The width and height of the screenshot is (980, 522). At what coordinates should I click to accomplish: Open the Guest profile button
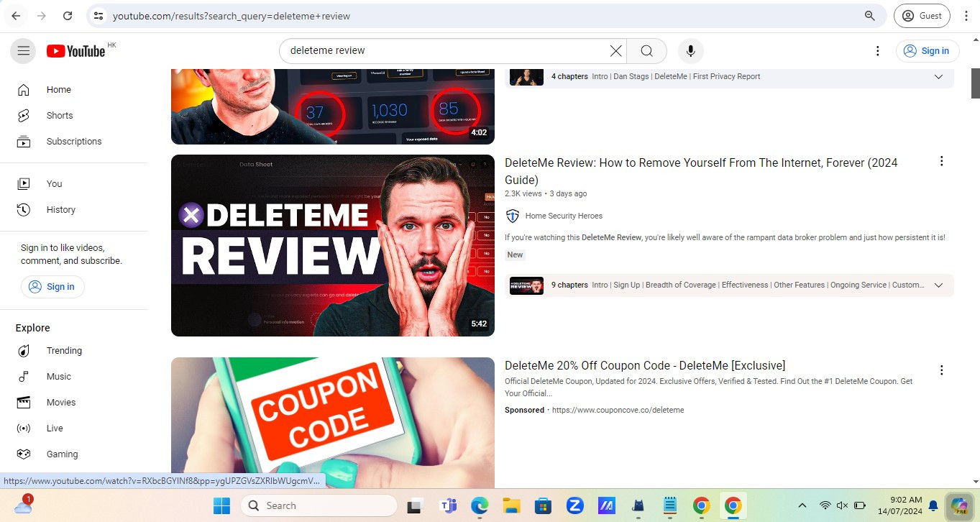[922, 16]
